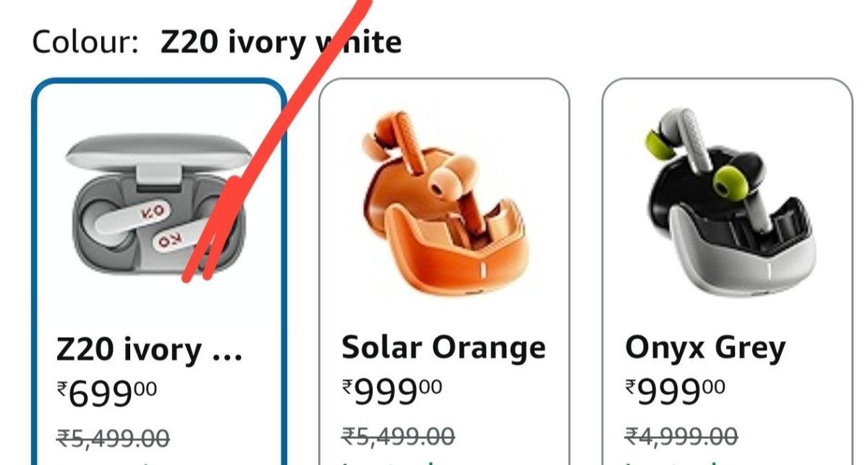Choose the Solar Orange colour option

pyautogui.click(x=444, y=272)
